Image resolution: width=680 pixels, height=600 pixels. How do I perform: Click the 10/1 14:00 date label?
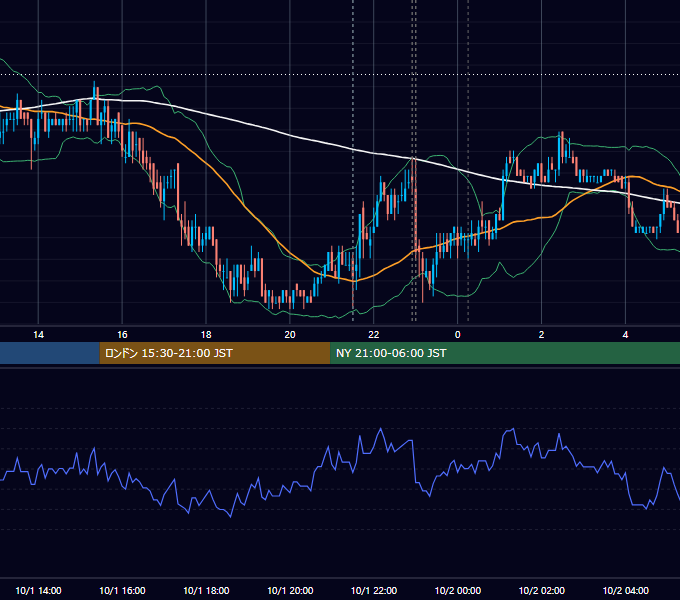tap(38, 590)
